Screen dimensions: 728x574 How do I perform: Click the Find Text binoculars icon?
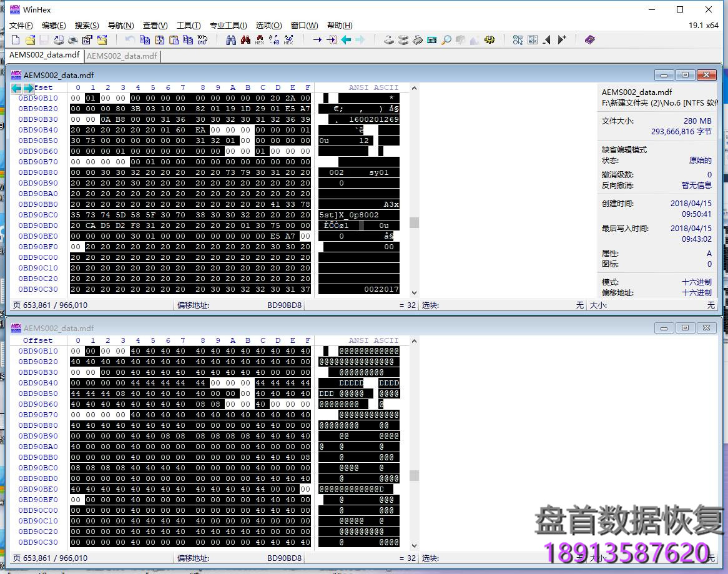tap(230, 39)
